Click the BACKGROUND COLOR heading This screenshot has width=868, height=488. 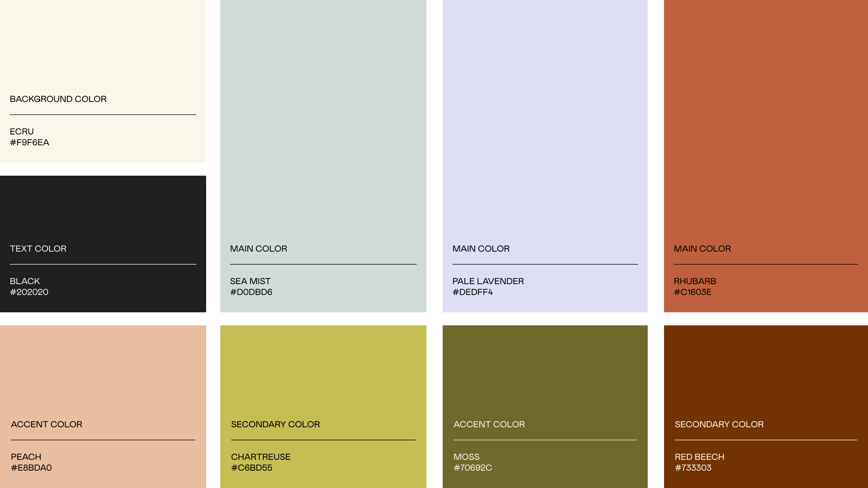(x=58, y=99)
